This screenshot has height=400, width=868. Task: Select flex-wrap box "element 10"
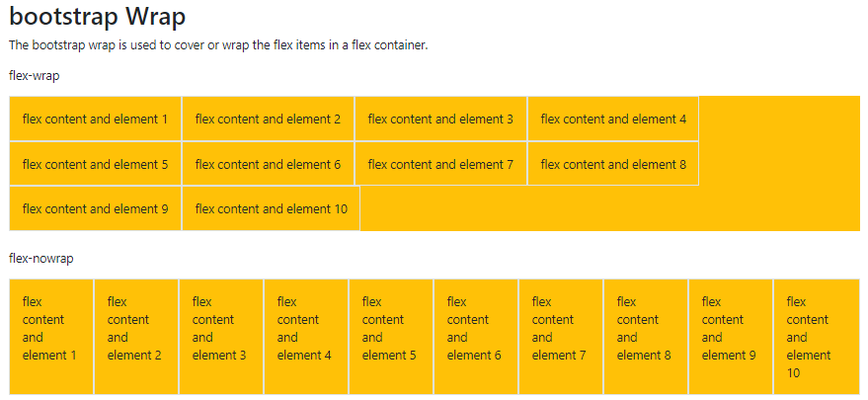point(271,209)
